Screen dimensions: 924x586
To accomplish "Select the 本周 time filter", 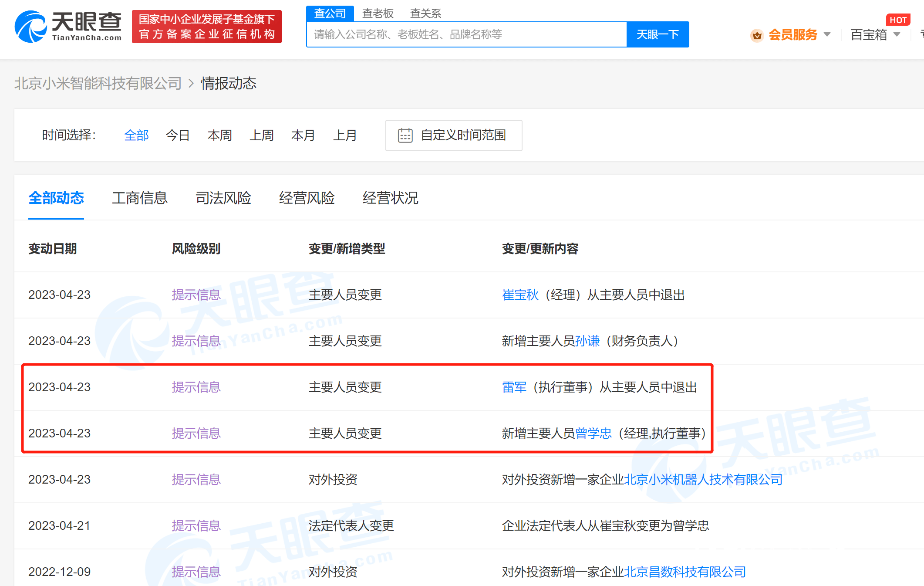I will [219, 135].
